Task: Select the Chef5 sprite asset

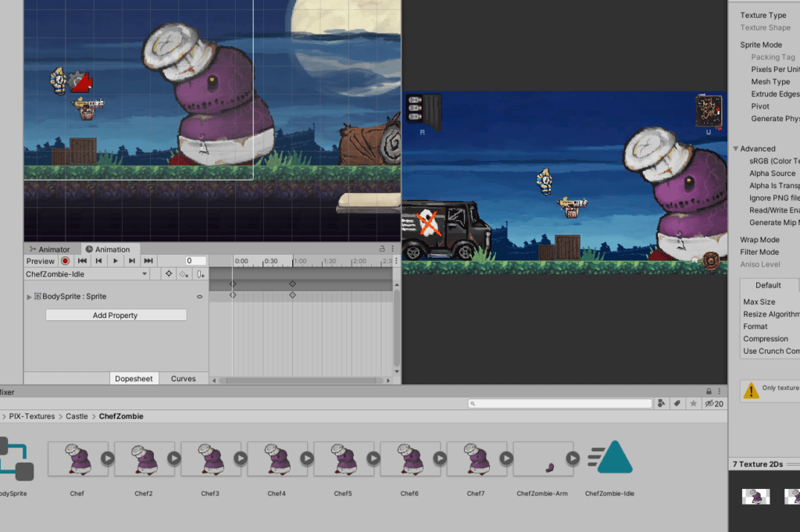Action: (343, 459)
